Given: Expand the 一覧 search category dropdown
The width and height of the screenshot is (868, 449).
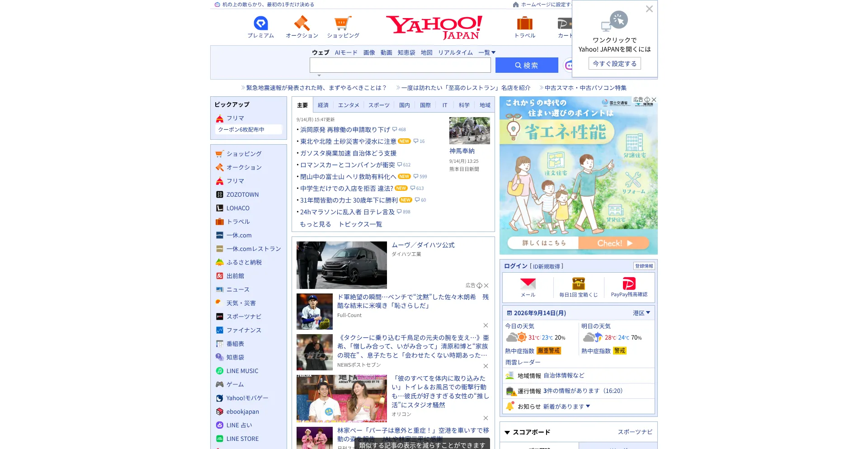Looking at the screenshot, I should (x=487, y=52).
